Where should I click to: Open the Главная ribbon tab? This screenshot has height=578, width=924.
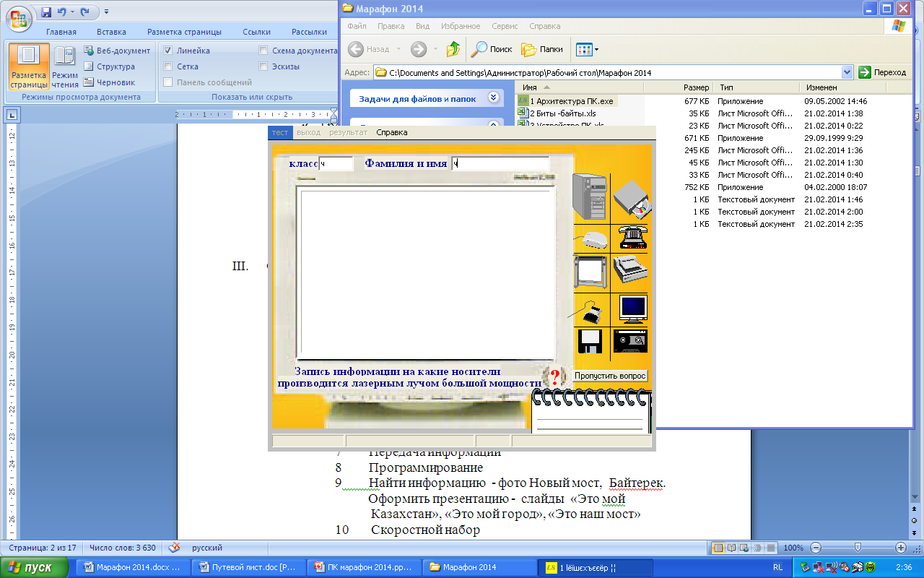click(x=61, y=32)
